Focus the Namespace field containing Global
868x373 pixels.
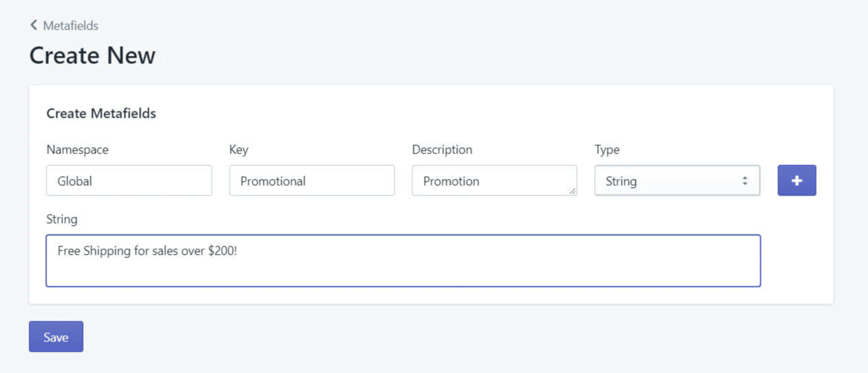129,181
